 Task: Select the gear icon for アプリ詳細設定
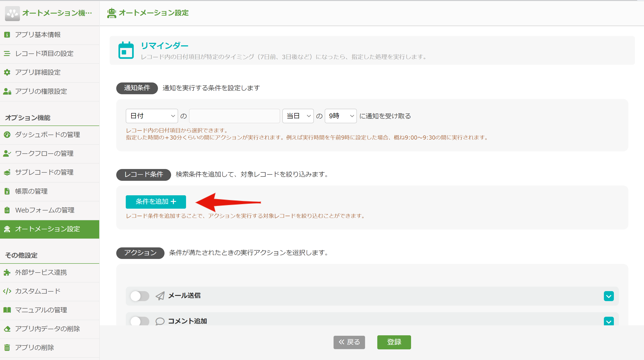coord(7,72)
